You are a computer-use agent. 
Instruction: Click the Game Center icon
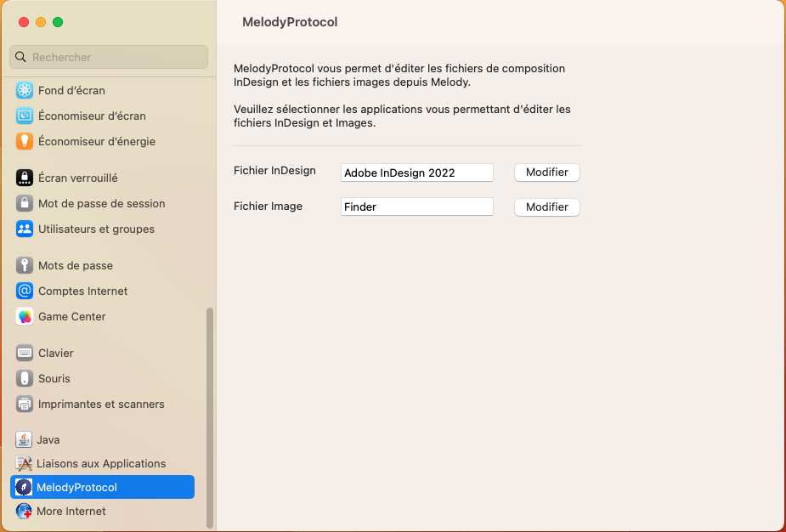25,316
